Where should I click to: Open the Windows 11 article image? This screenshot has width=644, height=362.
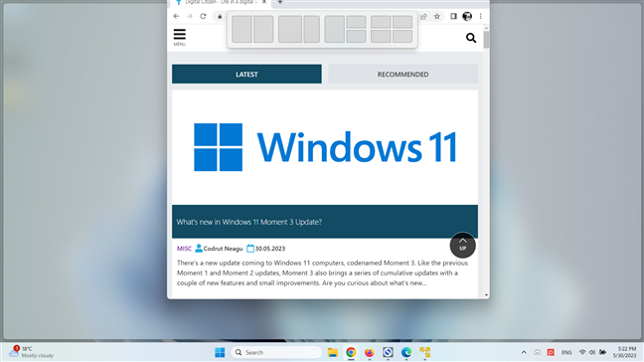[325, 147]
